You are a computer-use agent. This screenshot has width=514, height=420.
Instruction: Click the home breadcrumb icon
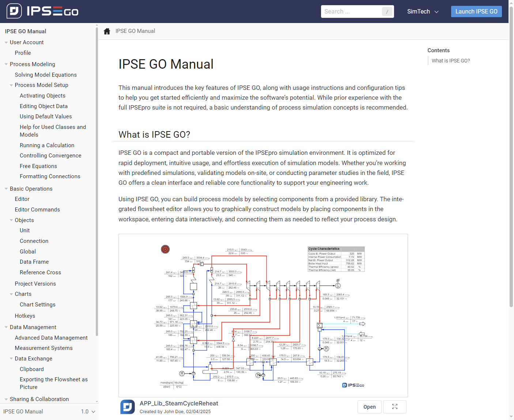[x=106, y=31]
